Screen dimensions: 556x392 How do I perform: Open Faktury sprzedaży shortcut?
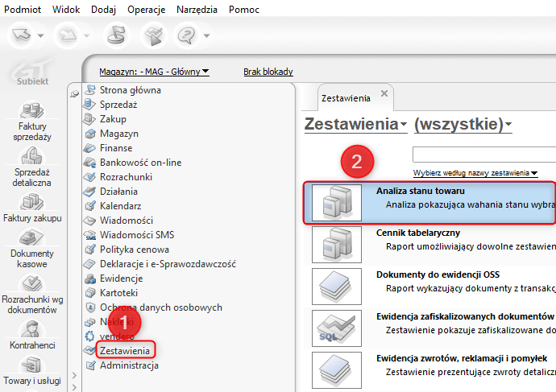tap(32, 122)
